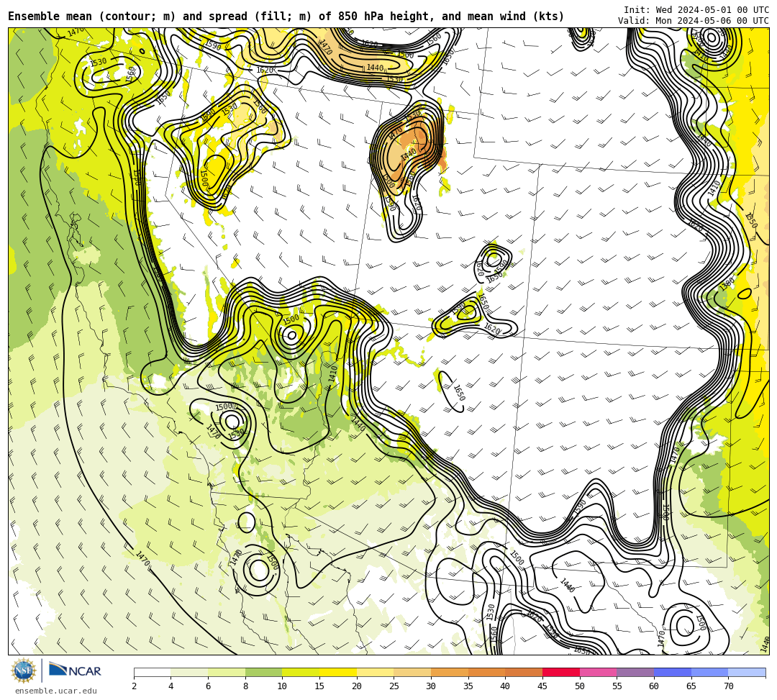This screenshot has width=777, height=700.
Task: Select the plot title about 850 hPa height
Action: coord(286,17)
